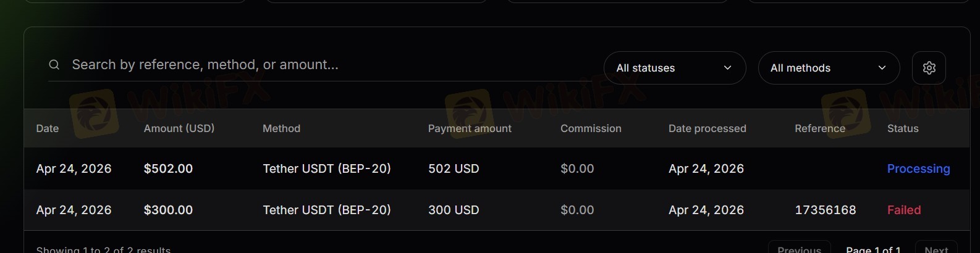This screenshot has height=253, width=980.
Task: Go to the Next page
Action: (936, 249)
